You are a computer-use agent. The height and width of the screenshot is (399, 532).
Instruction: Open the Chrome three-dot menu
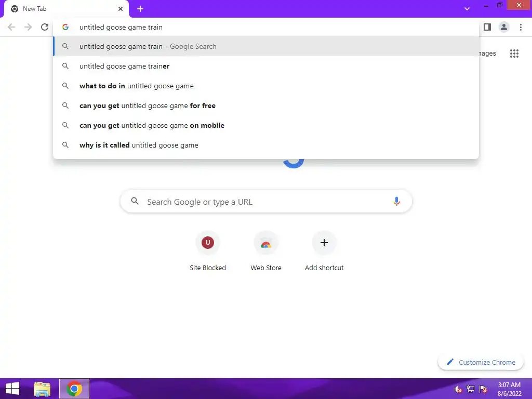(521, 27)
